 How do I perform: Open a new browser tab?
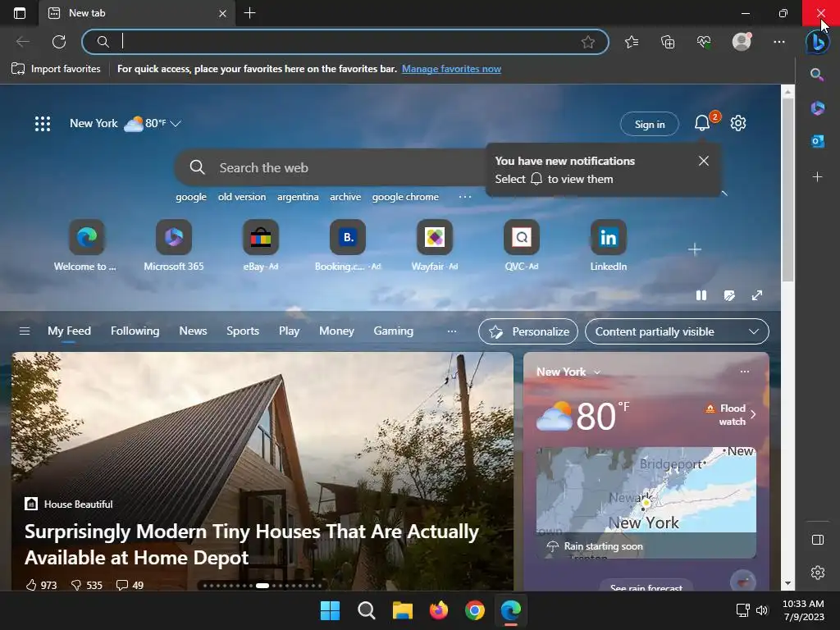[x=249, y=13]
